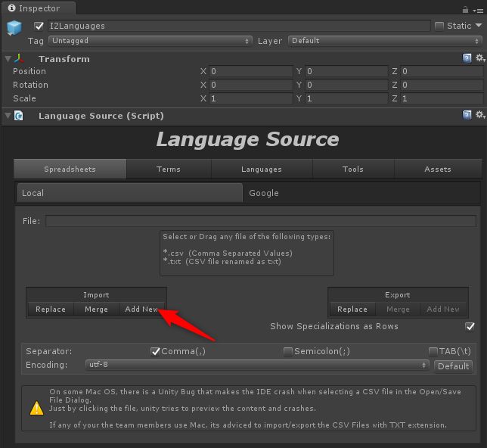Click the GameObject cube icon picker

15,30
